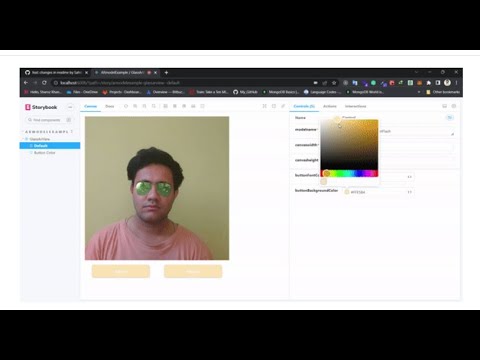Image resolution: width=480 pixels, height=360 pixels.
Task: Open the change background tool
Action: (165, 106)
